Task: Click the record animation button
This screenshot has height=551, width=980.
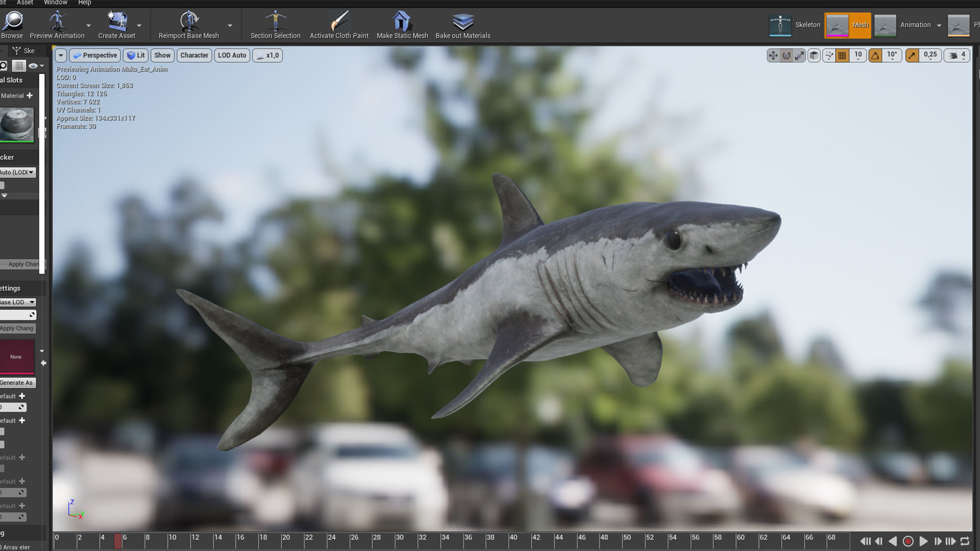Action: click(908, 541)
